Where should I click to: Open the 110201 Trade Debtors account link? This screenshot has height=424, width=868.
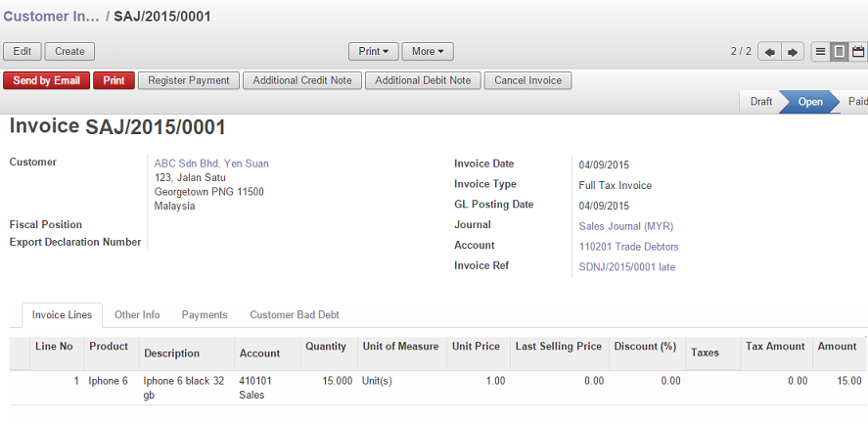tap(628, 247)
